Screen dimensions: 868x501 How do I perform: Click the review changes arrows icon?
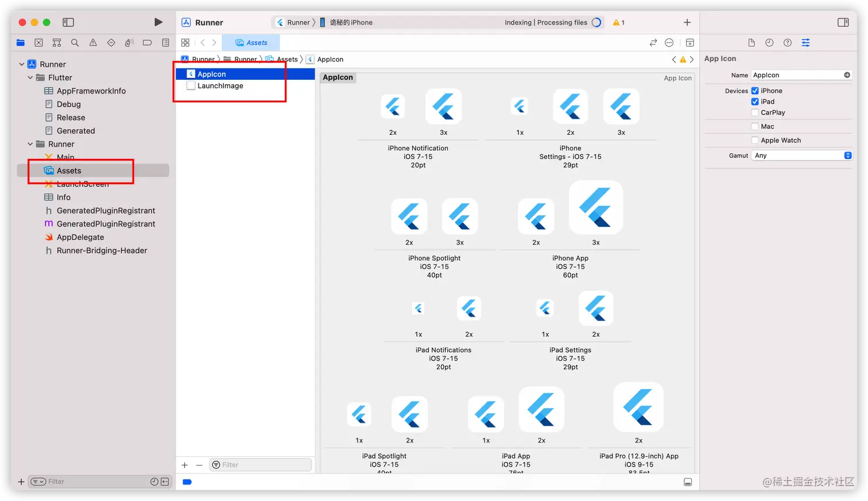[653, 42]
